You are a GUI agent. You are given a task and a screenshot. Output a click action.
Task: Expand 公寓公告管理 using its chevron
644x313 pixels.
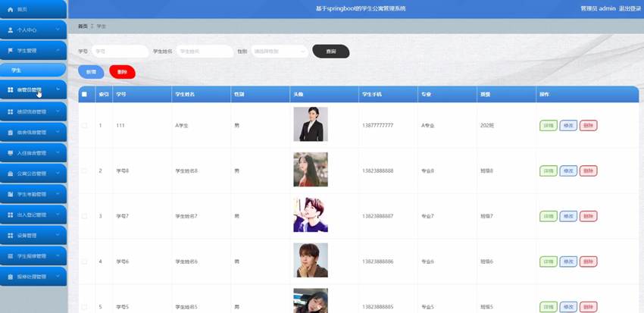click(x=58, y=174)
